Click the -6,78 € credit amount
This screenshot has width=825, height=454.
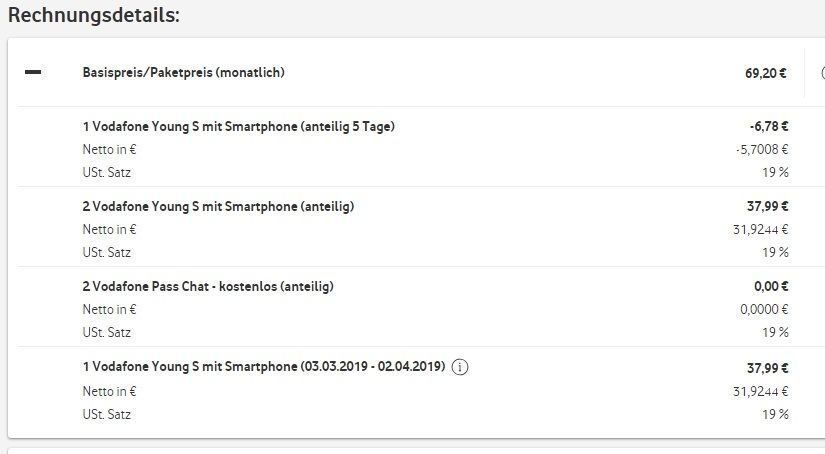[x=769, y=127]
